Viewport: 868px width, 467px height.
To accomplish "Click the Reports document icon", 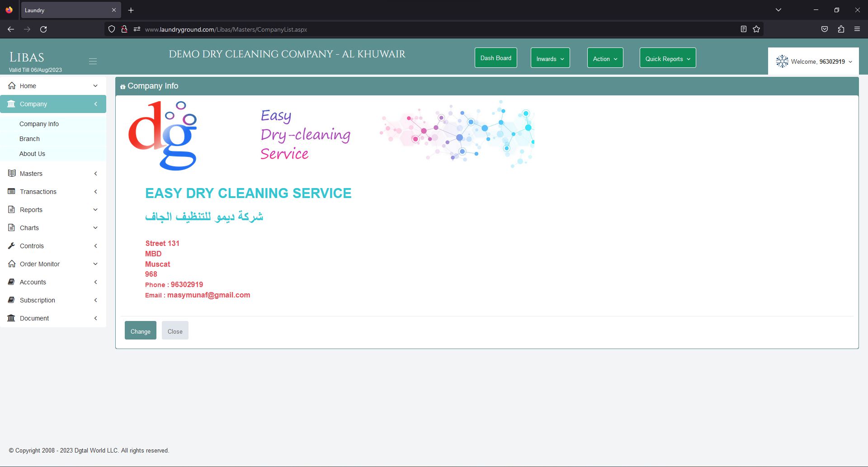I will tap(12, 209).
